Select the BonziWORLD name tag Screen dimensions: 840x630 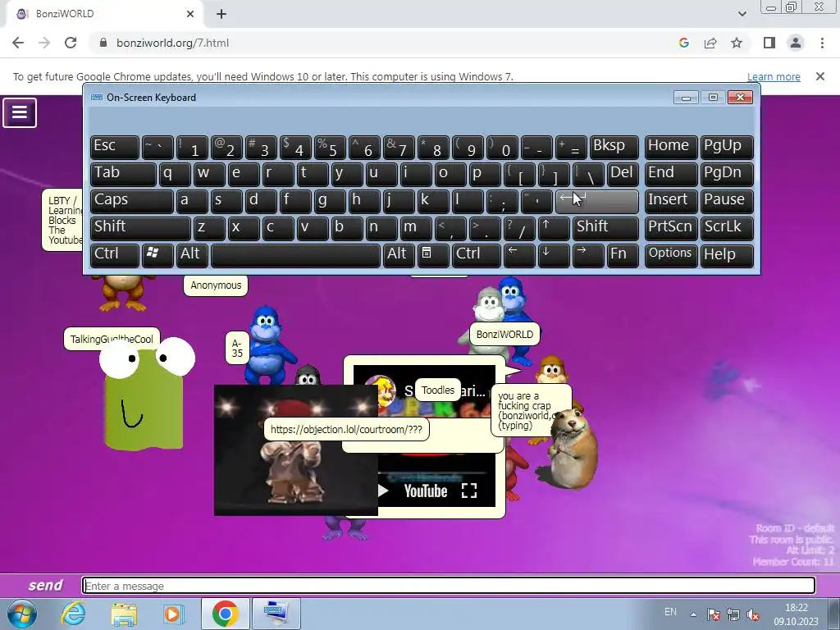point(504,335)
